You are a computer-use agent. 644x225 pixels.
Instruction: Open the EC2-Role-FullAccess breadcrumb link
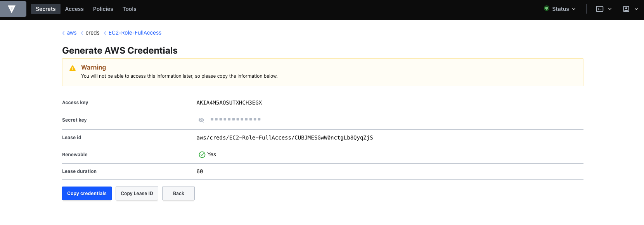(x=135, y=33)
